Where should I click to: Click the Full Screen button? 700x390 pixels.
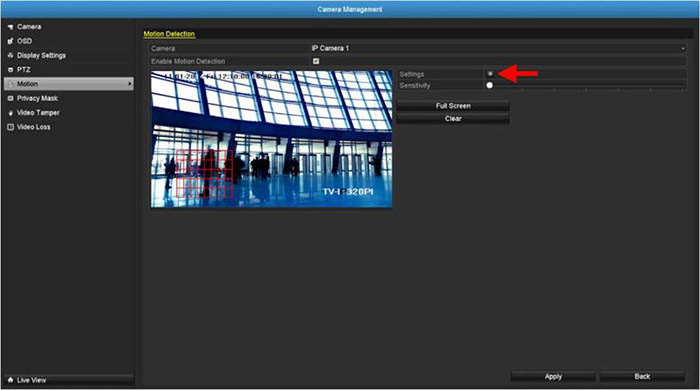pyautogui.click(x=453, y=106)
